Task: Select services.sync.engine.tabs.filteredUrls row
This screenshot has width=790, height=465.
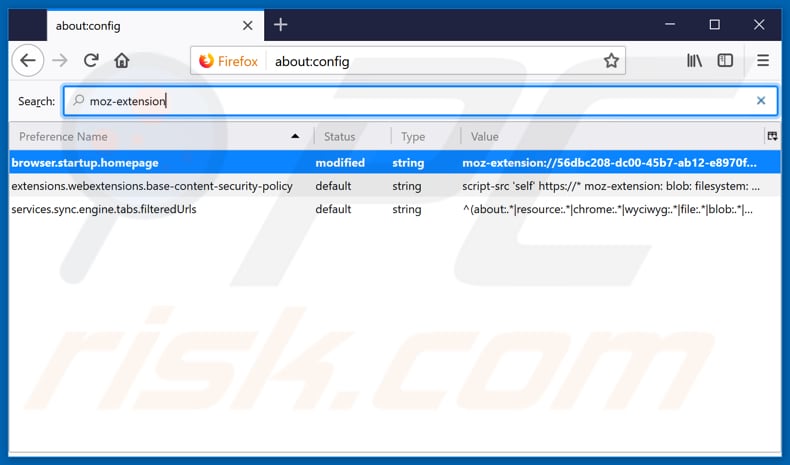Action: click(x=394, y=209)
